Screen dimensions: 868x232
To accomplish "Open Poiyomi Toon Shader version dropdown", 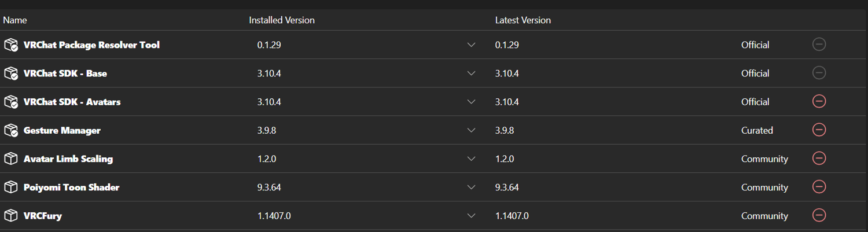I will [x=471, y=187].
